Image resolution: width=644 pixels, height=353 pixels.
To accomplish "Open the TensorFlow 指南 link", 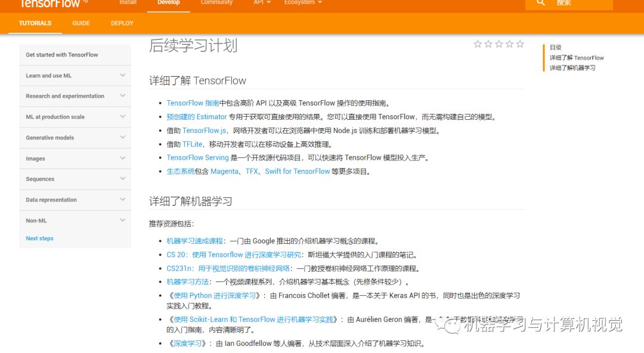I will 193,103.
